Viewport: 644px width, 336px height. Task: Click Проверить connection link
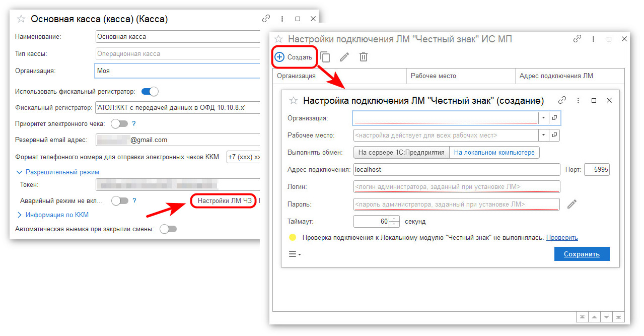562,237
